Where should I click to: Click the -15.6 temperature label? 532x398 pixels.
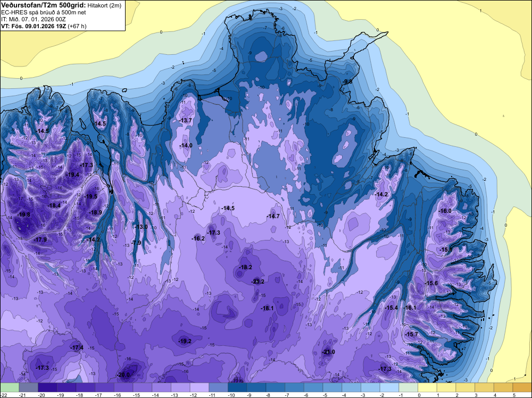431,283
